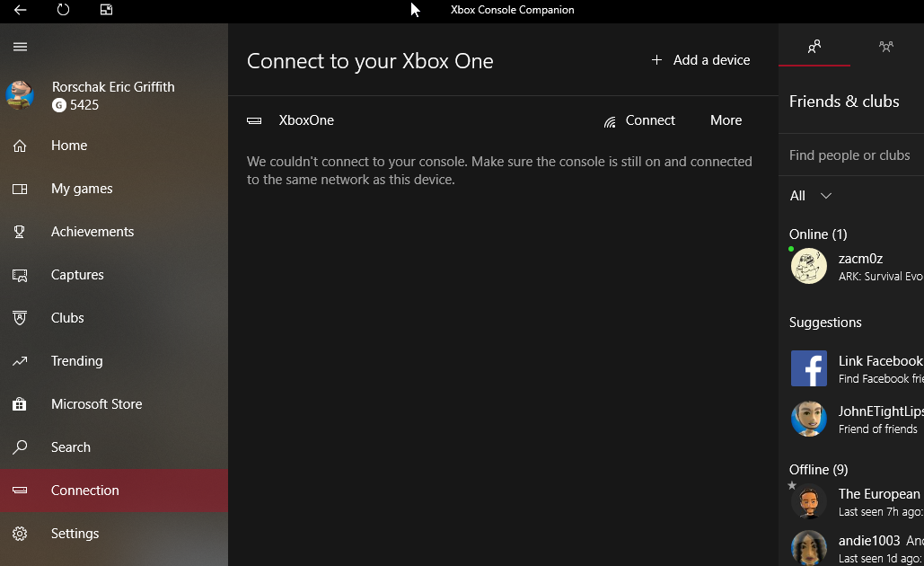Open the Captures label
This screenshot has width=924, height=566.
(x=77, y=275)
